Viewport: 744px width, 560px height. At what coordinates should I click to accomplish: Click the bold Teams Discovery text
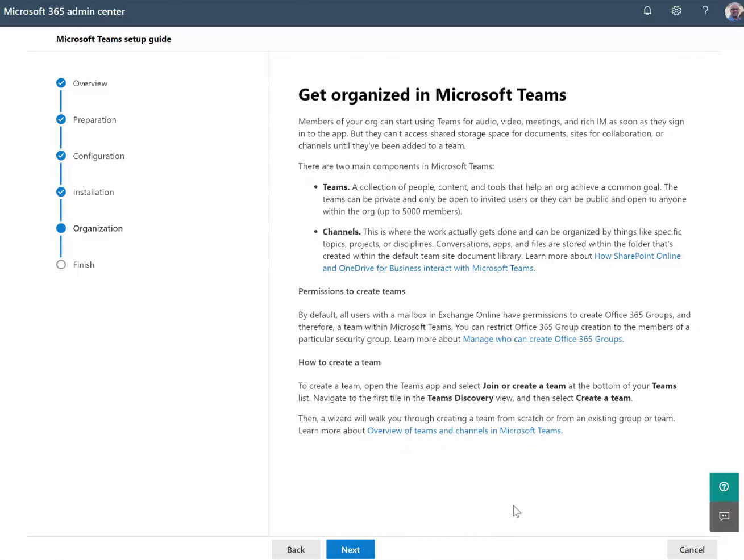tap(460, 398)
